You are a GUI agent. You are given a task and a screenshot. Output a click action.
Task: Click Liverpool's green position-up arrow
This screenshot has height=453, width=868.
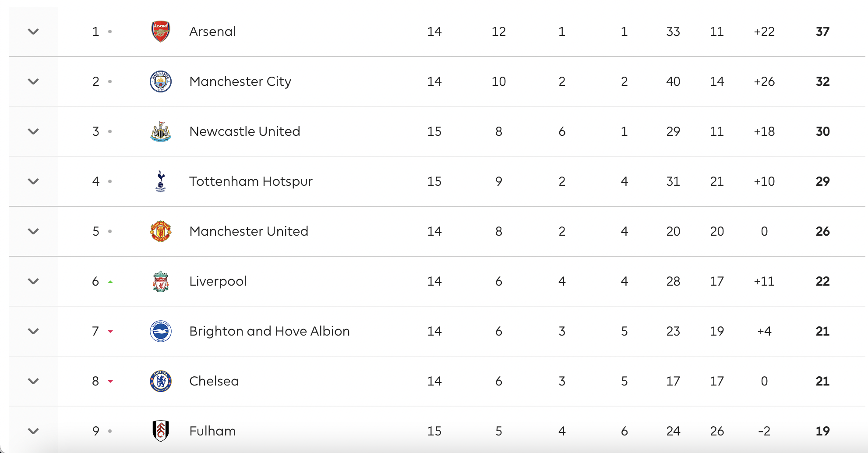point(110,282)
